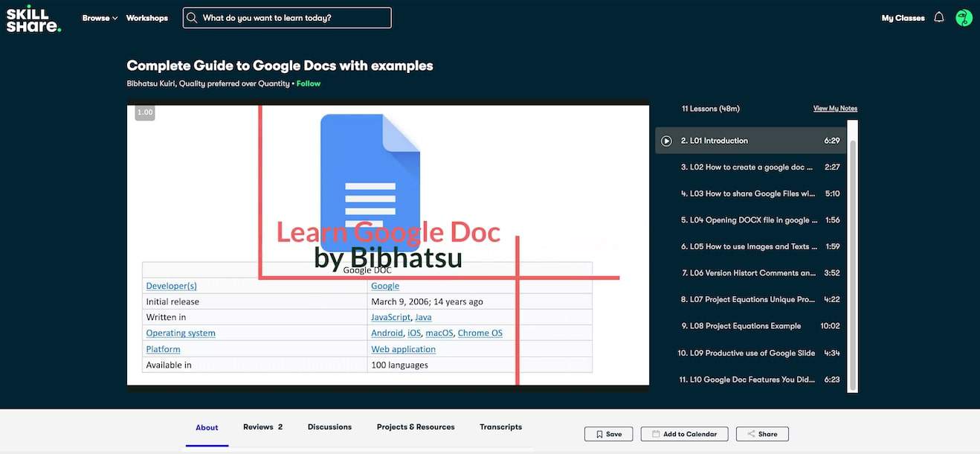Click the video player area
This screenshot has width=980, height=454.
(x=388, y=245)
